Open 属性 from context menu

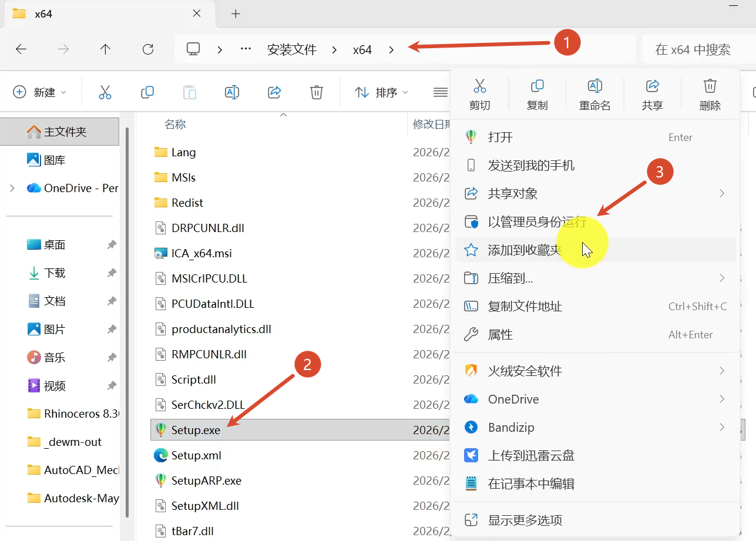point(594,335)
